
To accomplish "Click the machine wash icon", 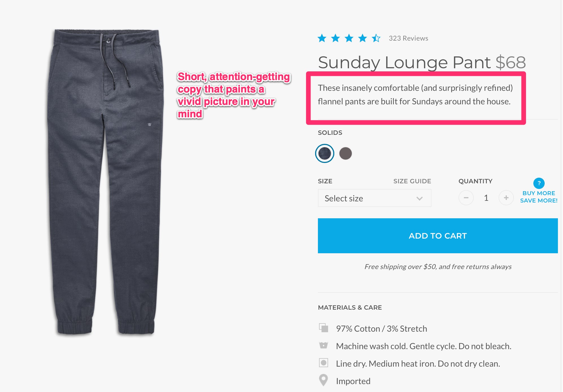I will [324, 345].
